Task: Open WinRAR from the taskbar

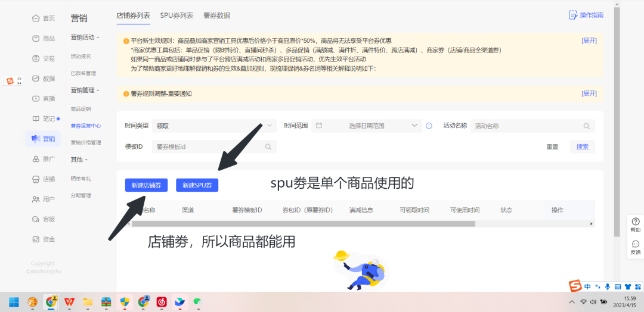Action: [106, 302]
